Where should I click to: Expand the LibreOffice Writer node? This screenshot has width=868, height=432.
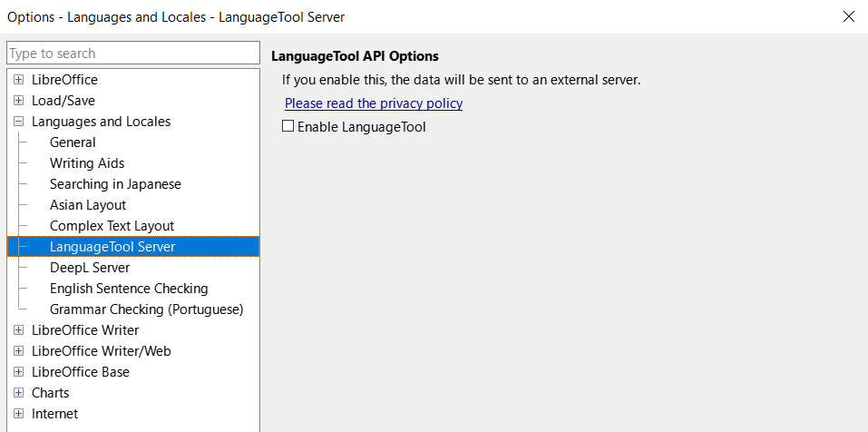pyautogui.click(x=19, y=330)
